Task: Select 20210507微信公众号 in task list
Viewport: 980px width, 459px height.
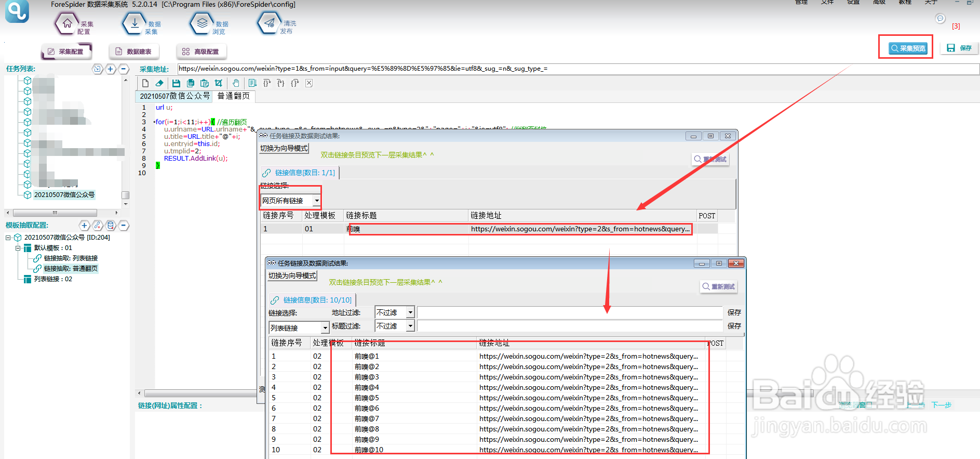Action: click(x=64, y=195)
